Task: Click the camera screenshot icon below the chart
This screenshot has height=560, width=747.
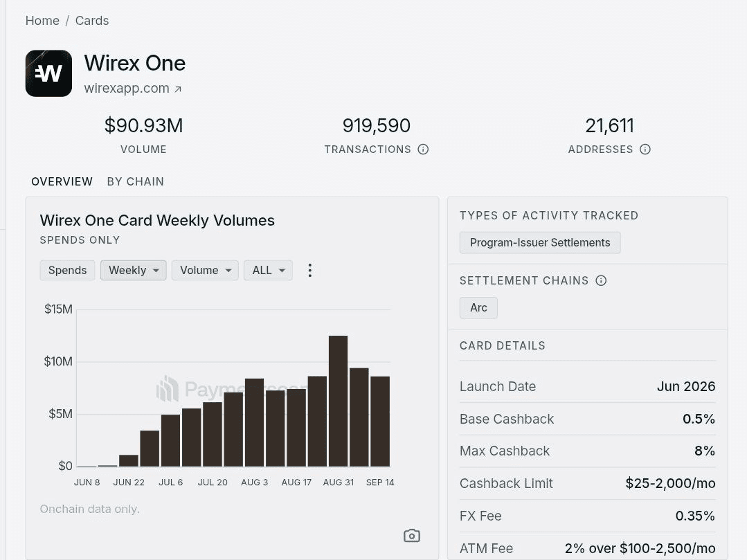Action: (412, 536)
